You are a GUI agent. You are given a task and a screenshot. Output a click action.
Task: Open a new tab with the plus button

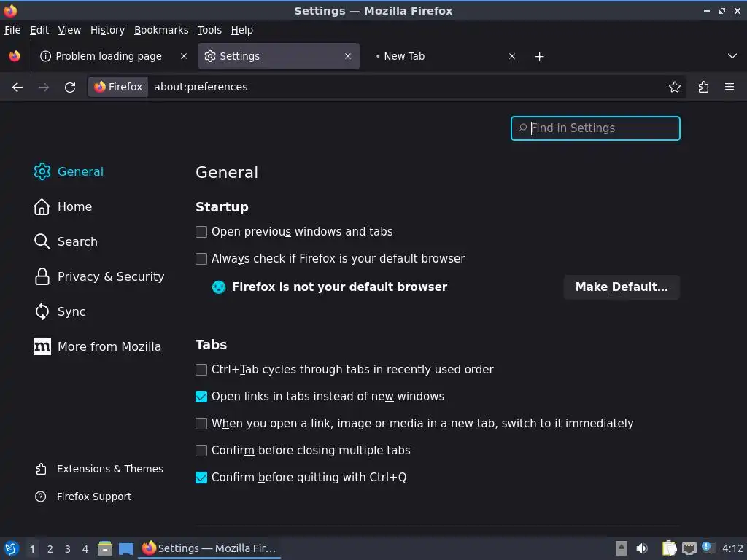click(539, 57)
